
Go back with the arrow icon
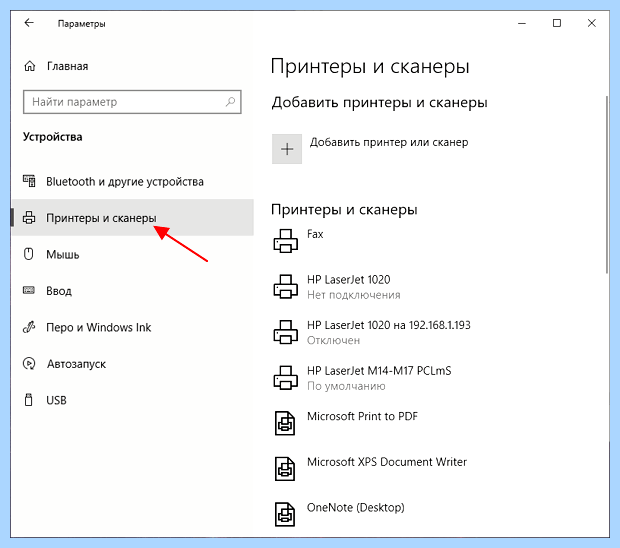29,23
